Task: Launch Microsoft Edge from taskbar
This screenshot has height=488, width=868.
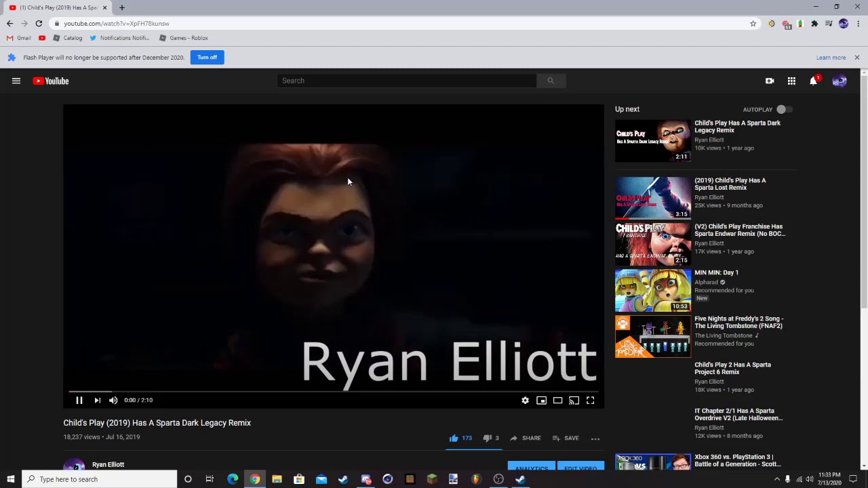Action: 233,479
